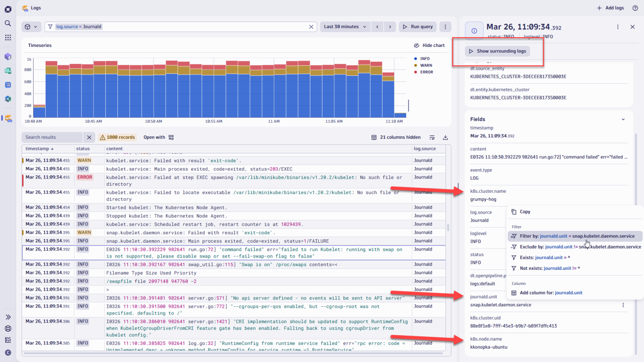The height and width of the screenshot is (362, 644).
Task: Open global search from the left sidebar
Action: click(8, 23)
